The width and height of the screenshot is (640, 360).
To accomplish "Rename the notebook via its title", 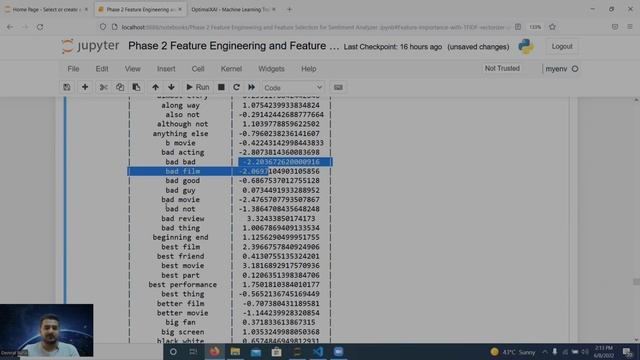I will pyautogui.click(x=233, y=46).
